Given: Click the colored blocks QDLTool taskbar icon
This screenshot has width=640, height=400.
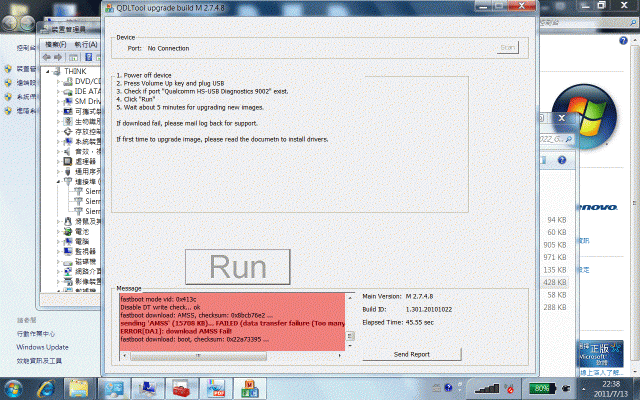Looking at the screenshot, I should 250,389.
